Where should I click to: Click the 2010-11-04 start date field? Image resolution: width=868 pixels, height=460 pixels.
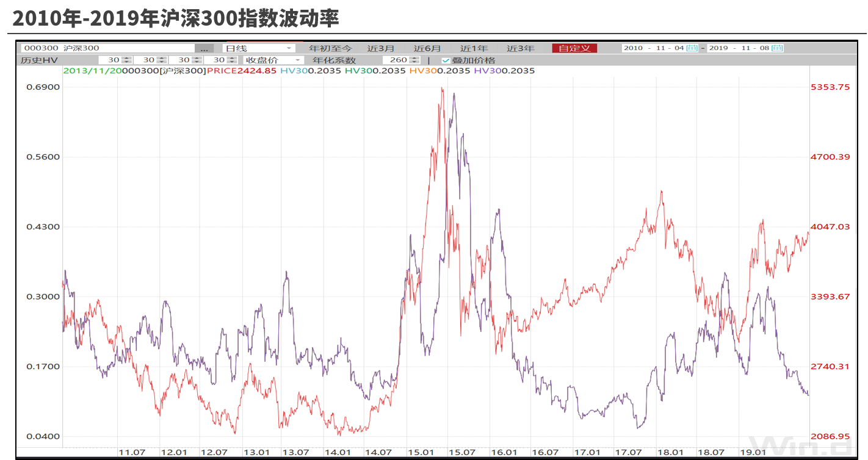coord(653,48)
